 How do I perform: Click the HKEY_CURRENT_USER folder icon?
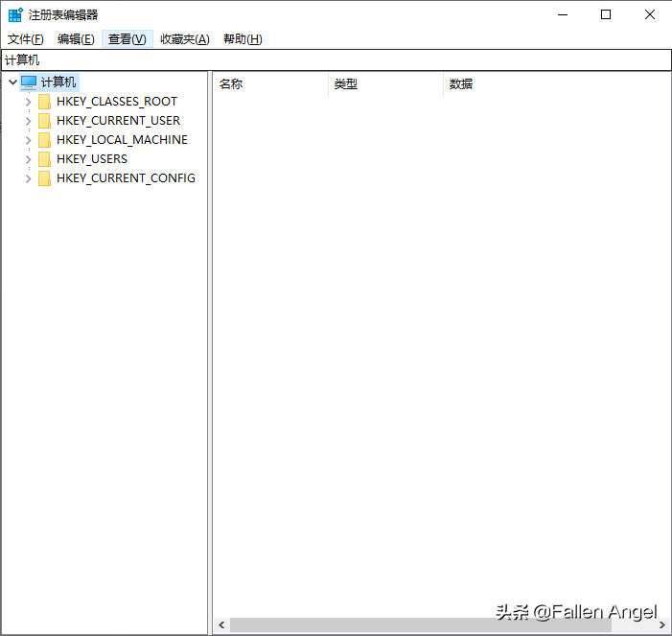point(44,121)
